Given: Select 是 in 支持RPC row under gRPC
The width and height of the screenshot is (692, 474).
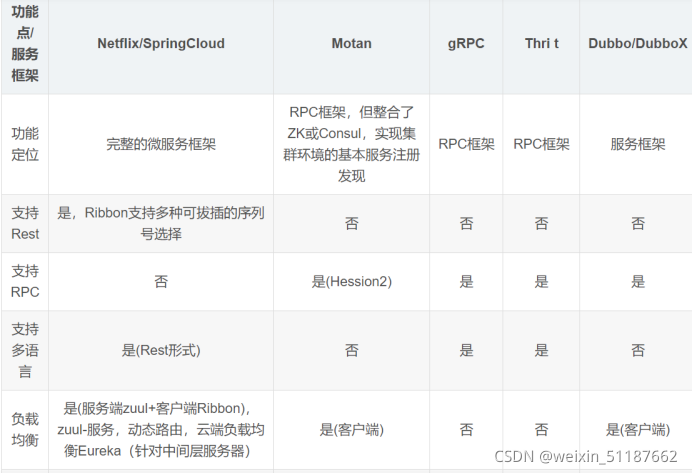Looking at the screenshot, I should [466, 282].
